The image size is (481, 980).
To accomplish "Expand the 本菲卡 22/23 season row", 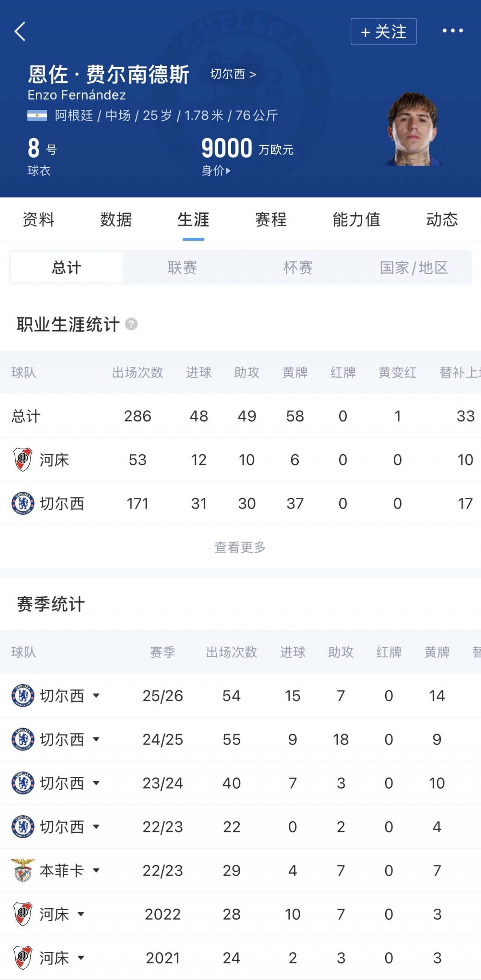I will pos(96,870).
